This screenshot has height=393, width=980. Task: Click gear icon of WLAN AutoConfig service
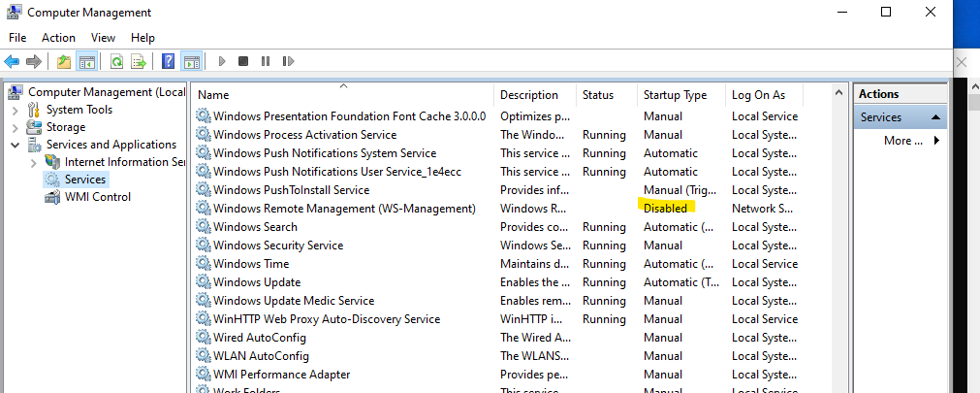point(204,356)
